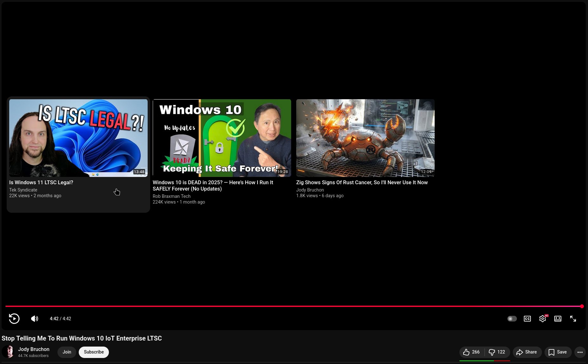The width and height of the screenshot is (588, 364).
Task: Mute the video with the speaker icon
Action: point(35,319)
